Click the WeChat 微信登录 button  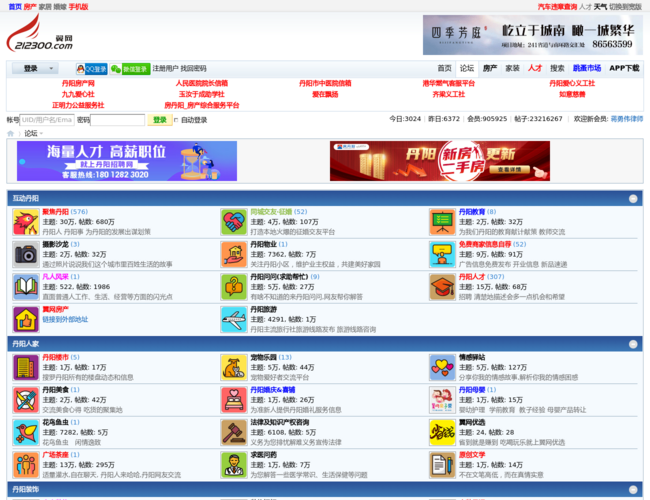pos(130,69)
